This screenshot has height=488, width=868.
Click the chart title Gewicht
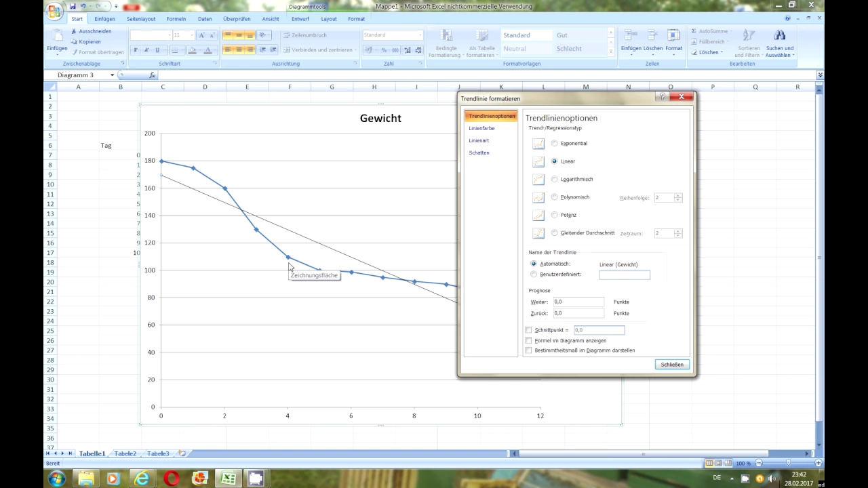coord(380,118)
